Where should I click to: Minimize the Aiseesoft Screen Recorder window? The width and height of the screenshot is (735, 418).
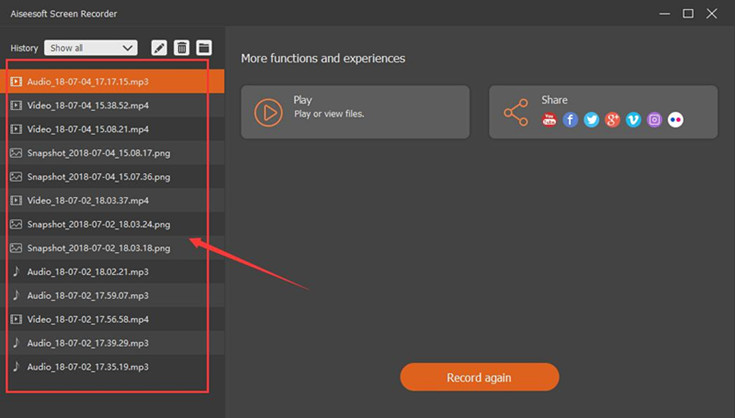665,14
